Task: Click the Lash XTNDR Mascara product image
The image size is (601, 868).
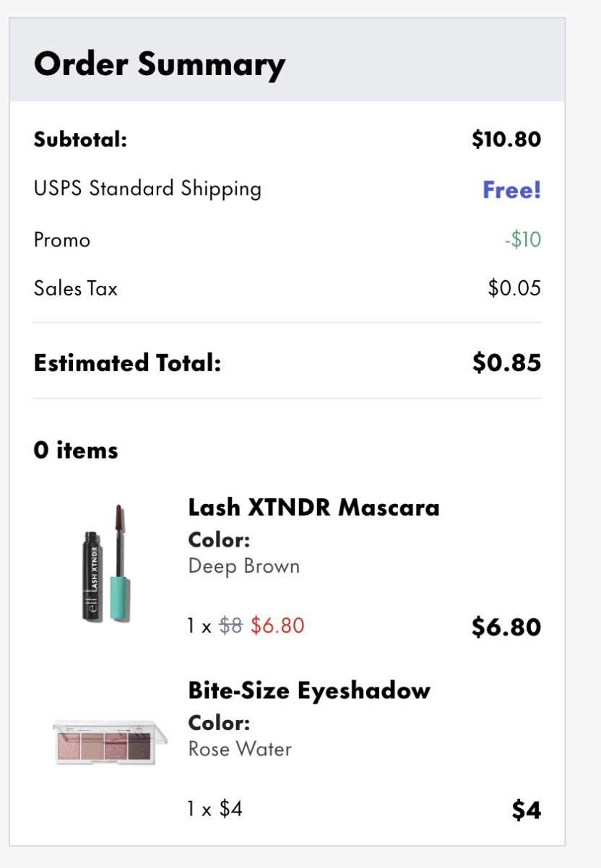Action: [x=106, y=564]
